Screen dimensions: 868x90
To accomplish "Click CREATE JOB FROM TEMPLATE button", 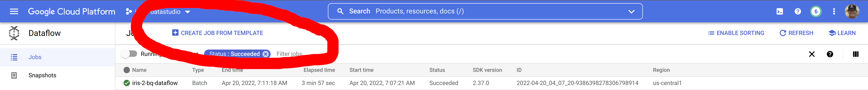I will click(x=218, y=33).
